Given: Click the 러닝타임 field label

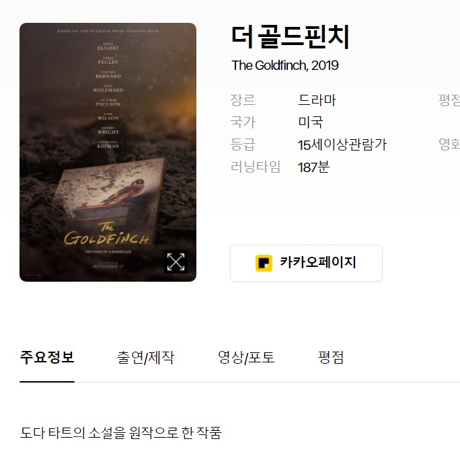Looking at the screenshot, I should click(x=256, y=167).
